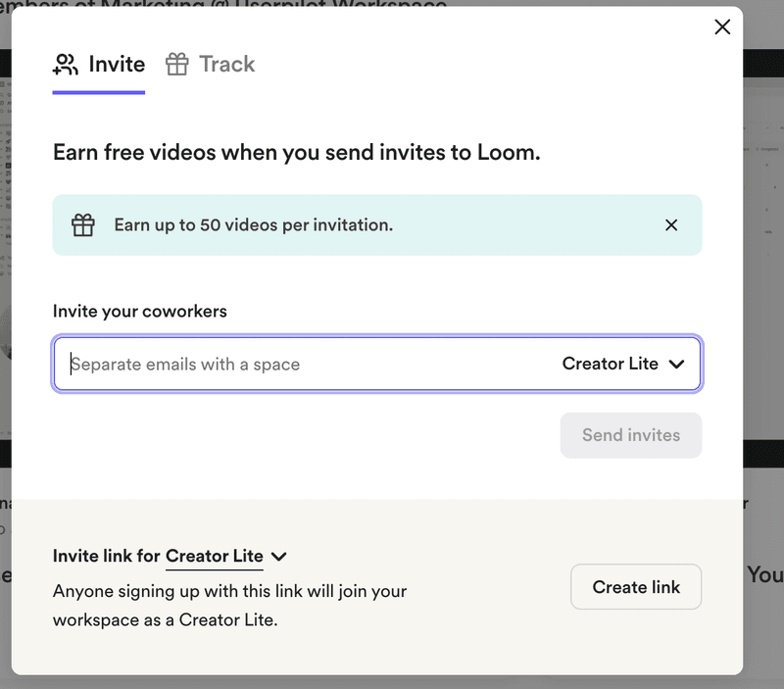Screen dimensions: 784x689
Task: Click the add-people icon on the Invite tab
Action: point(64,64)
